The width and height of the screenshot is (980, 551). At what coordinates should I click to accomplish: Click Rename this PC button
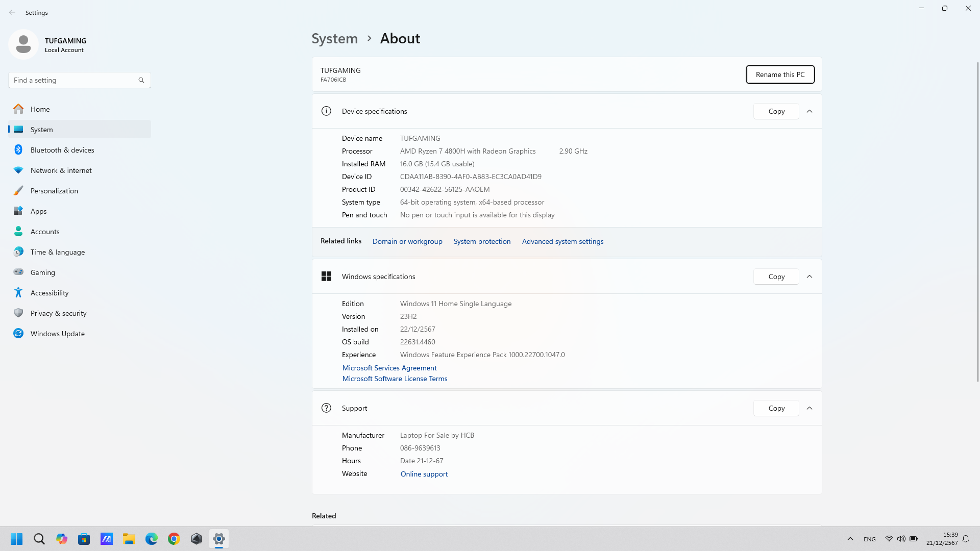tap(780, 74)
